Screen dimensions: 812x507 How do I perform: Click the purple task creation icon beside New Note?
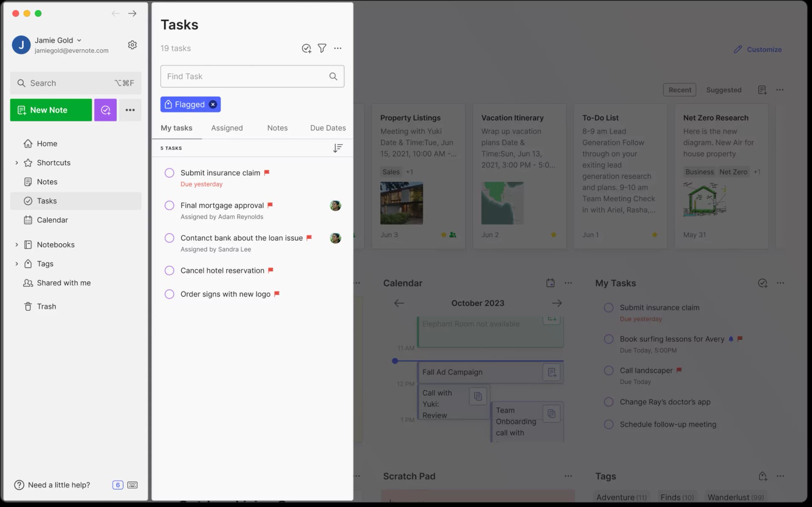(105, 110)
